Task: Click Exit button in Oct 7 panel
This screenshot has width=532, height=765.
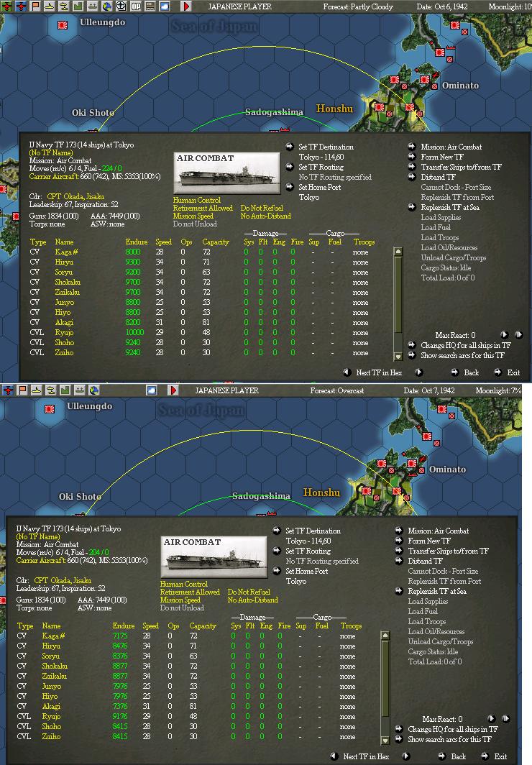Action: point(501,756)
